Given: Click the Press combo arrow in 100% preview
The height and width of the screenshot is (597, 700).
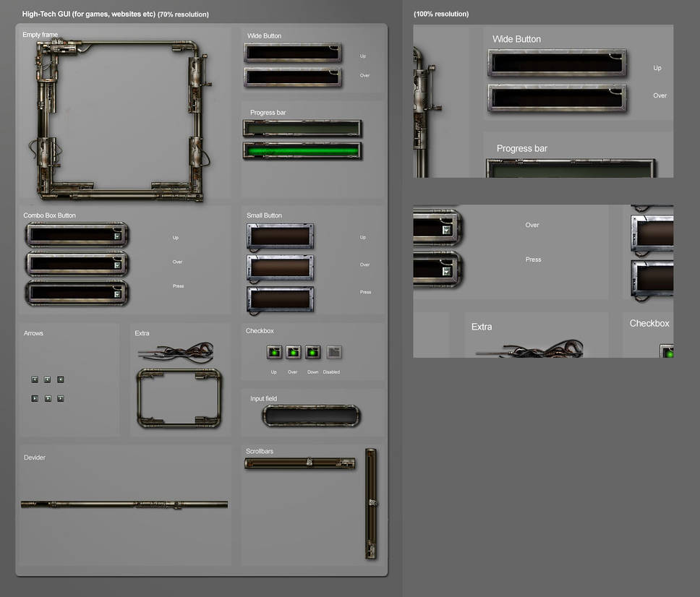Looking at the screenshot, I should click(x=446, y=271).
